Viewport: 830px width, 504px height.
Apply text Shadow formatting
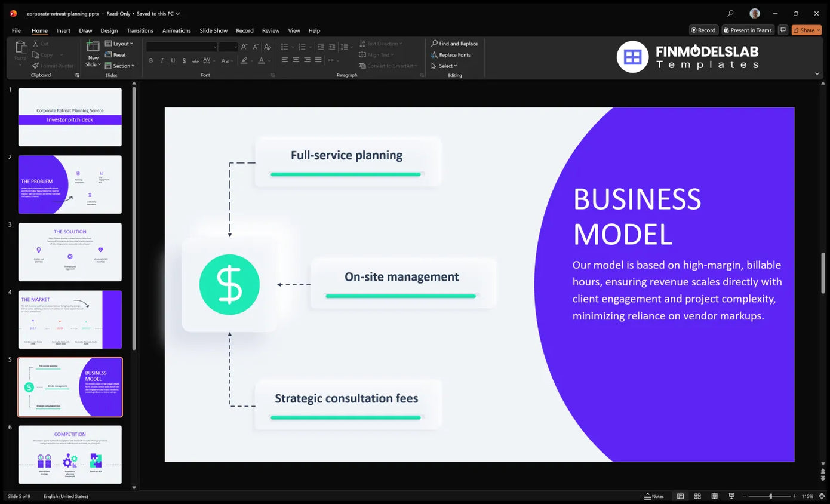point(184,60)
